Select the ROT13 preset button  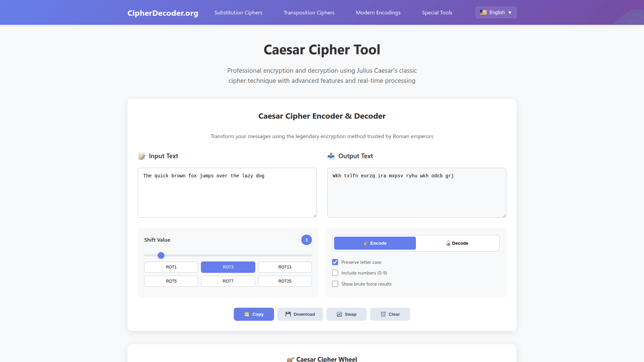coord(285,267)
